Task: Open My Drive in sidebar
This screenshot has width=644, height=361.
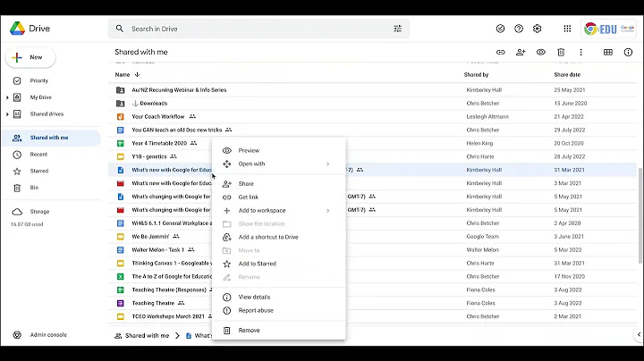Action: (x=40, y=97)
